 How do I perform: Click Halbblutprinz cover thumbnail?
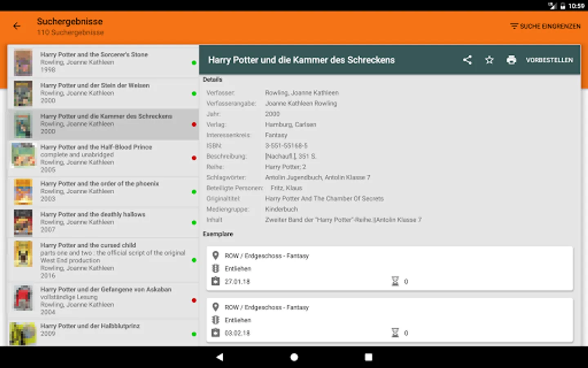point(23,334)
